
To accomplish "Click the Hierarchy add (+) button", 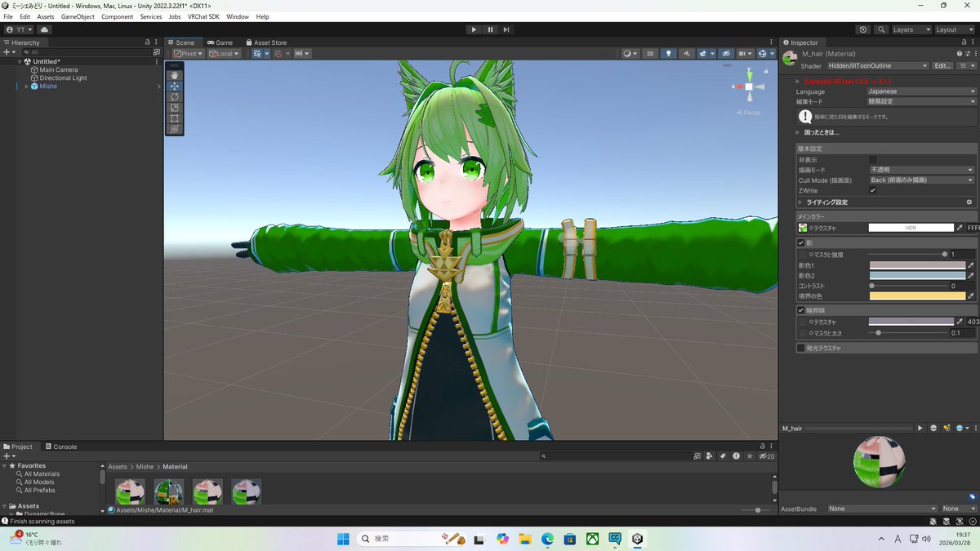I will coord(9,51).
